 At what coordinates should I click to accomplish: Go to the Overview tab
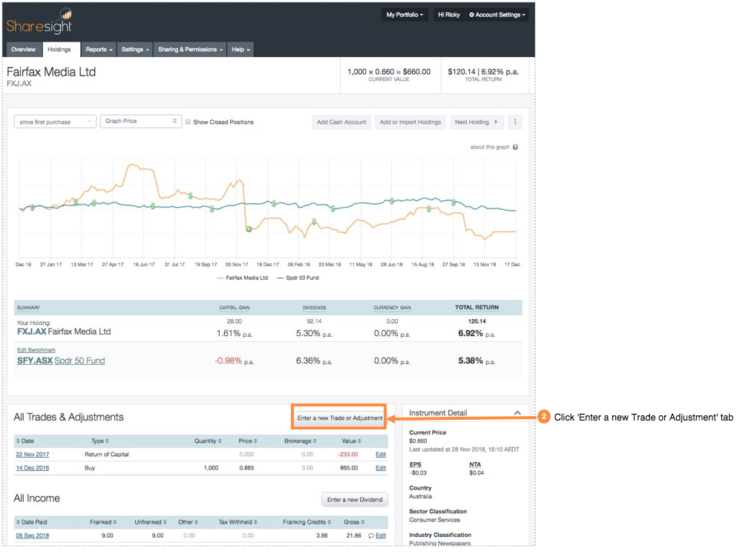(x=24, y=50)
